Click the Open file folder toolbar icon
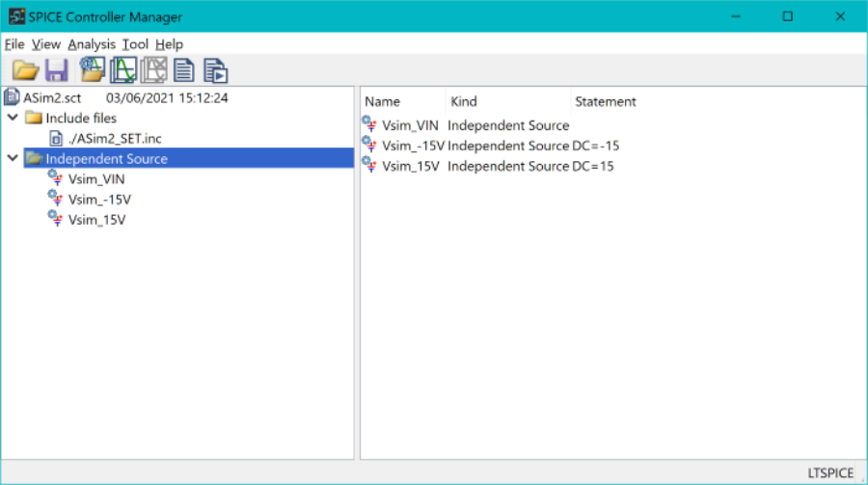Viewport: 868px width, 485px height. [25, 70]
